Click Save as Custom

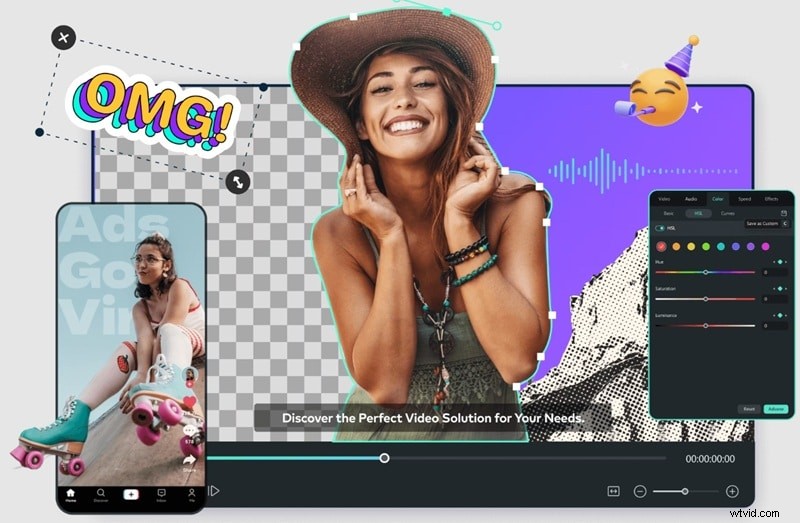(x=762, y=223)
